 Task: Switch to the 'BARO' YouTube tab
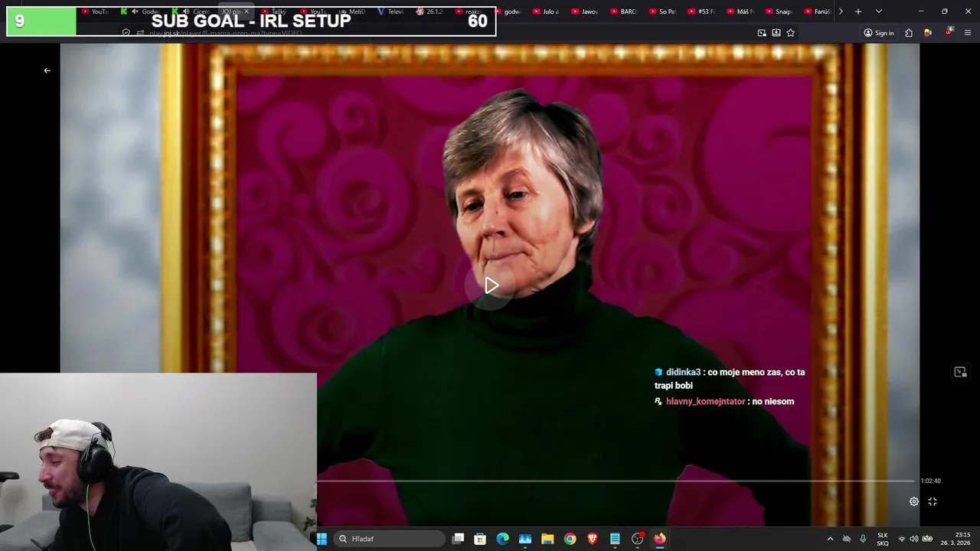point(624,11)
